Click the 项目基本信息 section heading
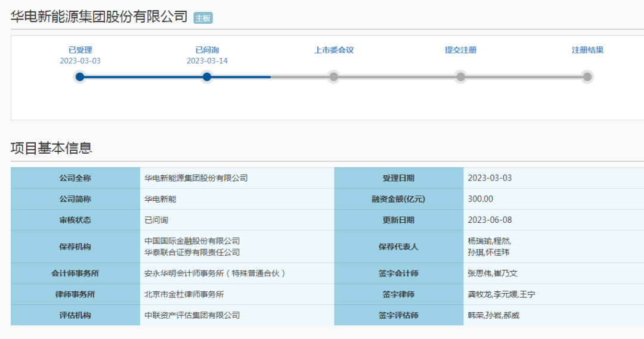 [x=51, y=148]
